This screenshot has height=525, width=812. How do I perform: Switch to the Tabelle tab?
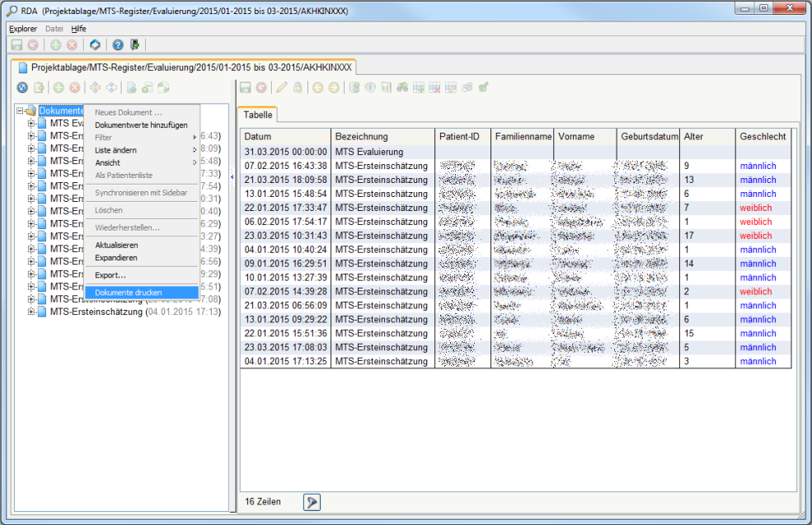tap(258, 115)
